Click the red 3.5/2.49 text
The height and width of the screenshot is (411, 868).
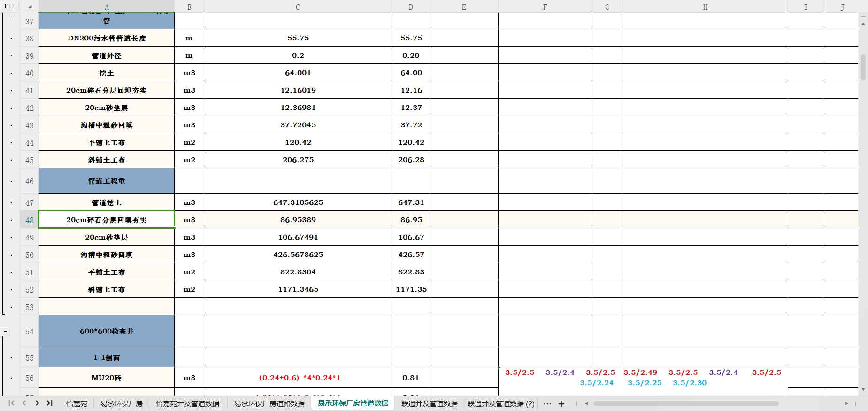[640, 372]
